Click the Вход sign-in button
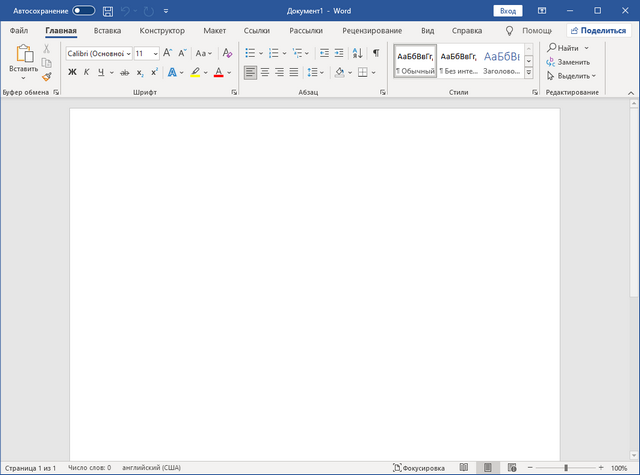Image resolution: width=640 pixels, height=475 pixels. tap(508, 10)
